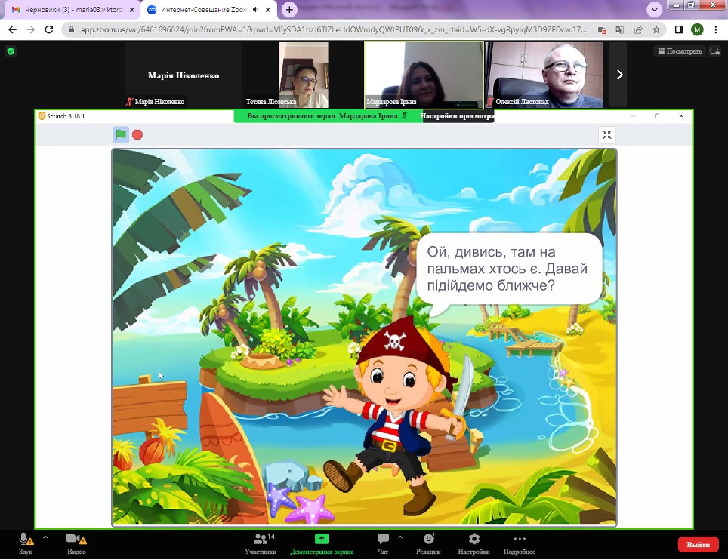728x560 pixels.
Task: Show next video participants with arrow
Action: pos(619,75)
